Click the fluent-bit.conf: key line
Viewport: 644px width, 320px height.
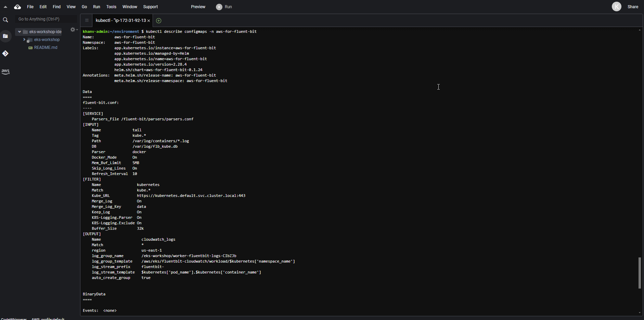tap(101, 103)
